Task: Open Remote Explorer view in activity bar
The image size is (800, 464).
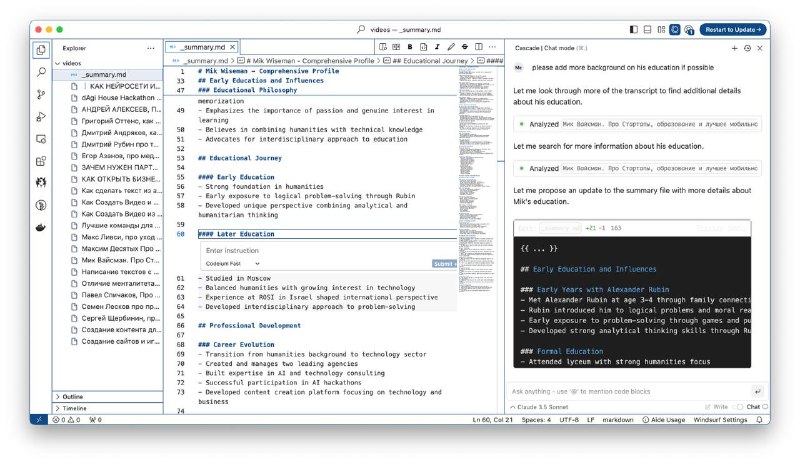Action: pyautogui.click(x=41, y=139)
